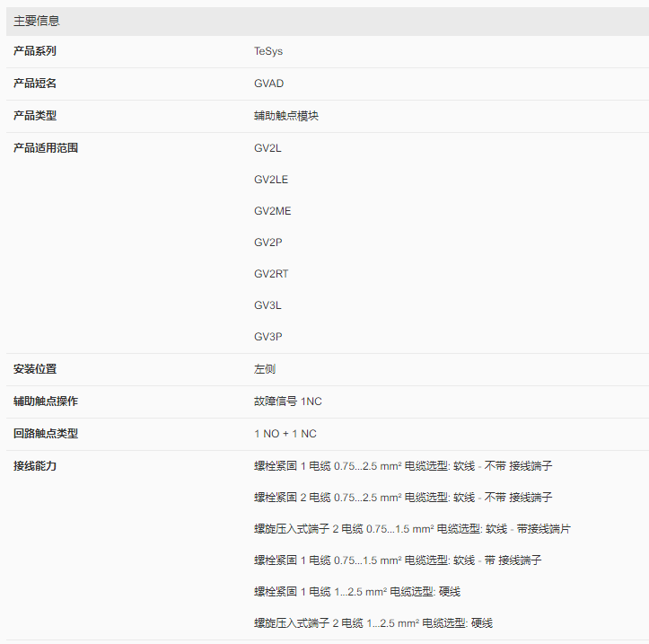Click 螺栓紧固 1 电缆 0.75...2.5 不带接线端子 line

coord(403,466)
